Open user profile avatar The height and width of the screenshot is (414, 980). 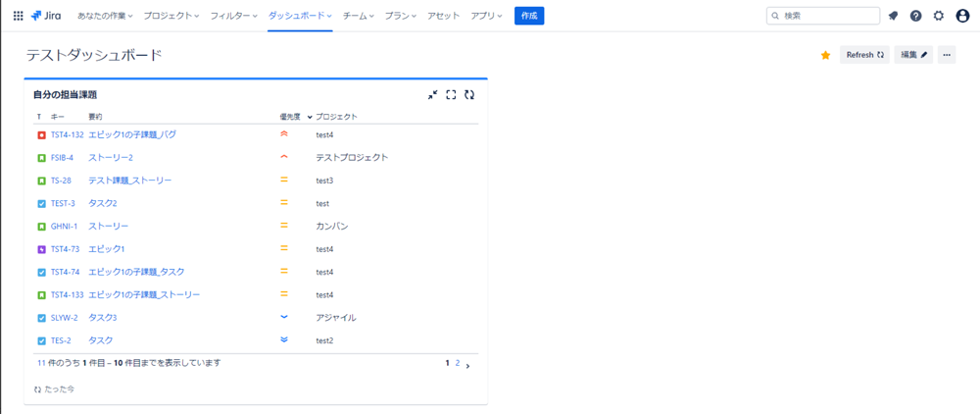(x=962, y=16)
